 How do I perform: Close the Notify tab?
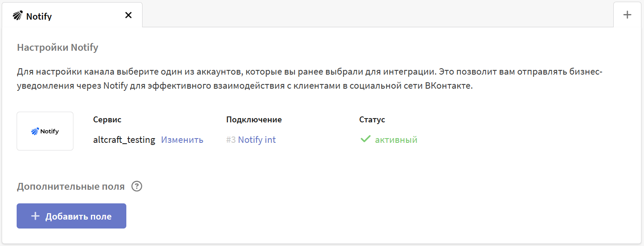128,15
